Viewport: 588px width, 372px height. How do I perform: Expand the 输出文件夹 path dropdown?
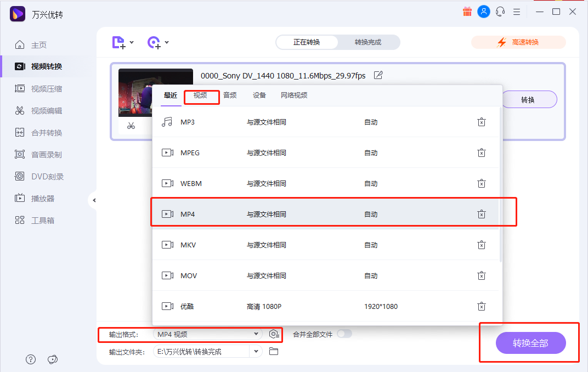pos(256,352)
